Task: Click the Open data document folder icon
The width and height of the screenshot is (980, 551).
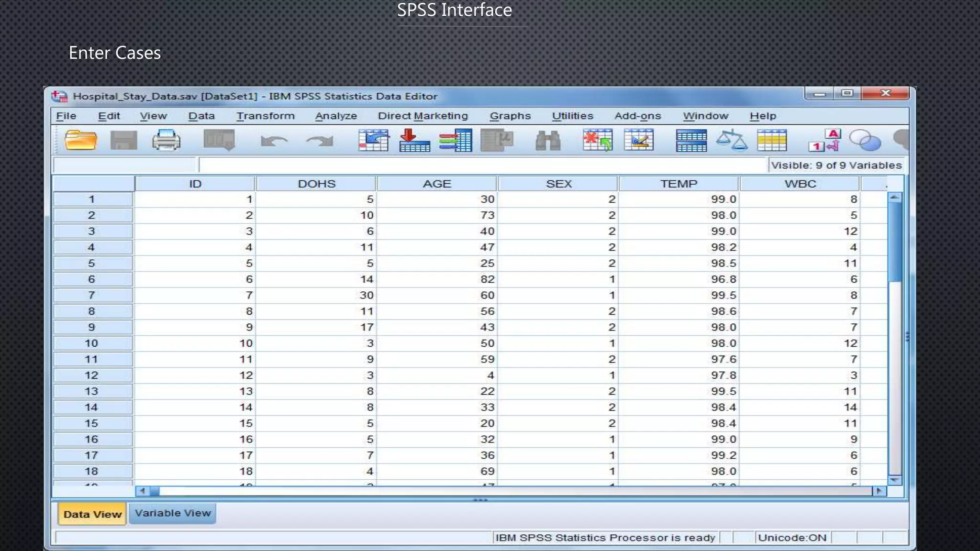Action: (x=80, y=141)
